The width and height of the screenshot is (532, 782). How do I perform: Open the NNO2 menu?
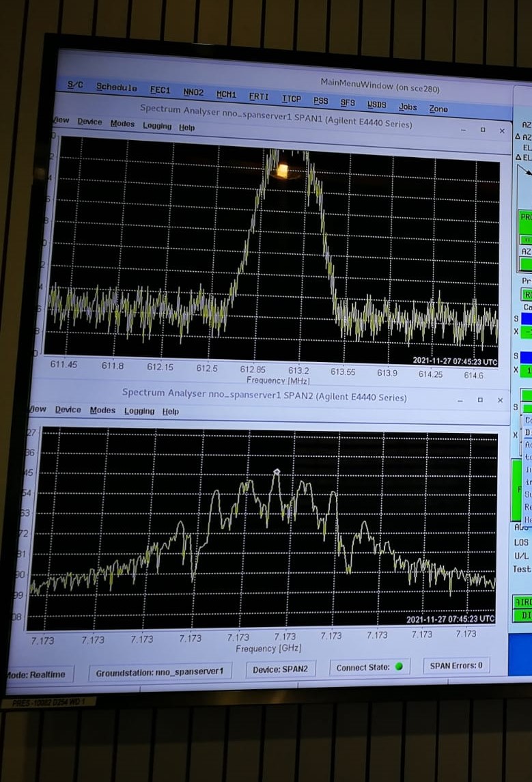tap(193, 92)
